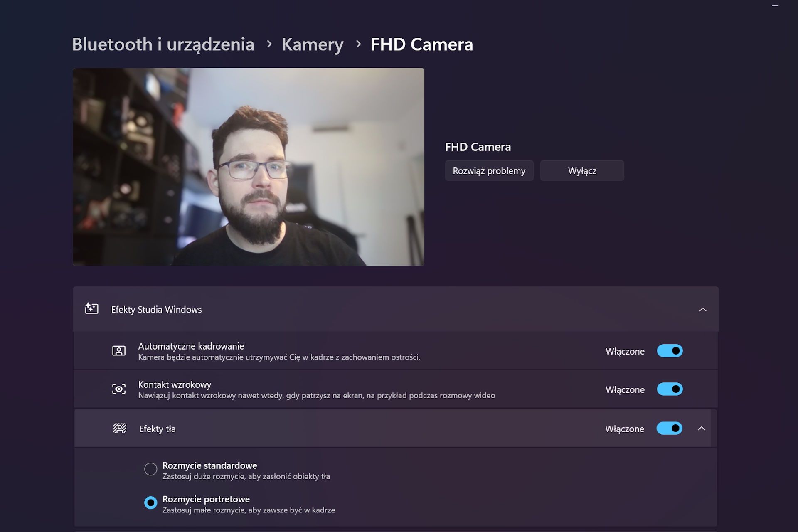Click the Automatyczne kadrowanie label
798x532 pixels.
coord(191,346)
